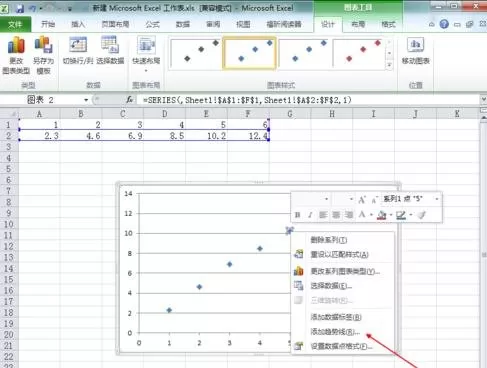
Task: Choose Add Data Labels (添加数据标签)
Action: coord(343,317)
